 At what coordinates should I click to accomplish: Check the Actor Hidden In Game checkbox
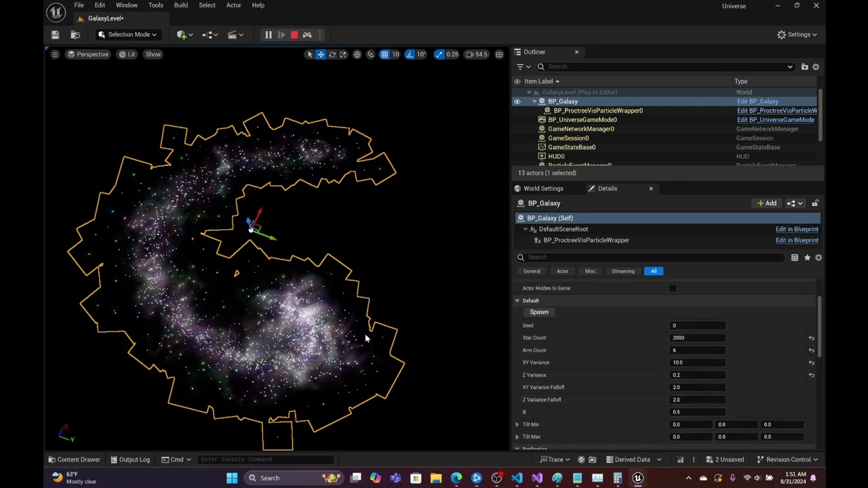pos(673,288)
